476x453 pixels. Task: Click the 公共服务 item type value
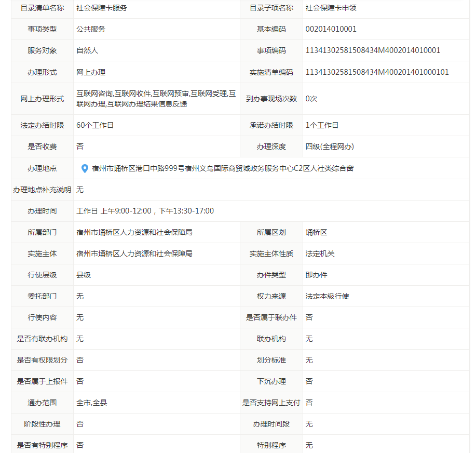90,29
